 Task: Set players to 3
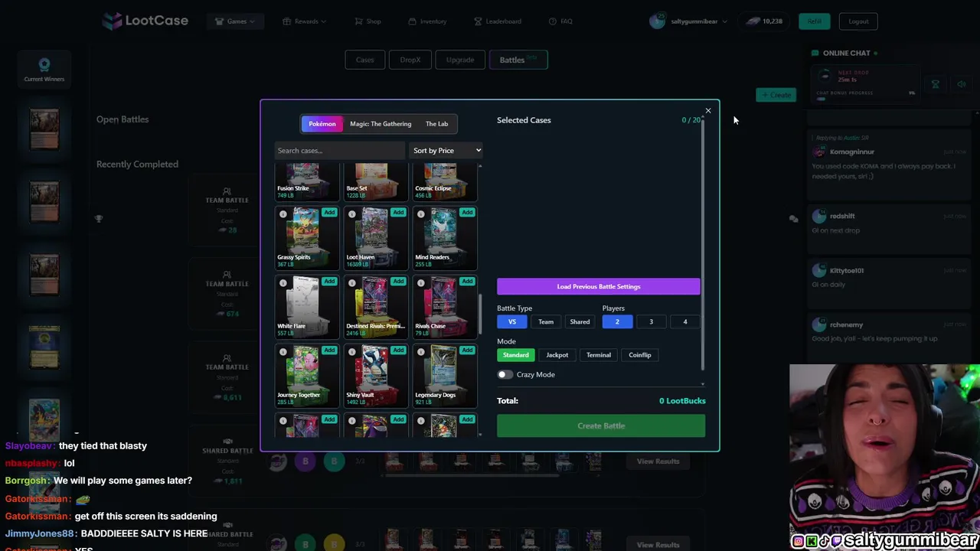pyautogui.click(x=652, y=322)
